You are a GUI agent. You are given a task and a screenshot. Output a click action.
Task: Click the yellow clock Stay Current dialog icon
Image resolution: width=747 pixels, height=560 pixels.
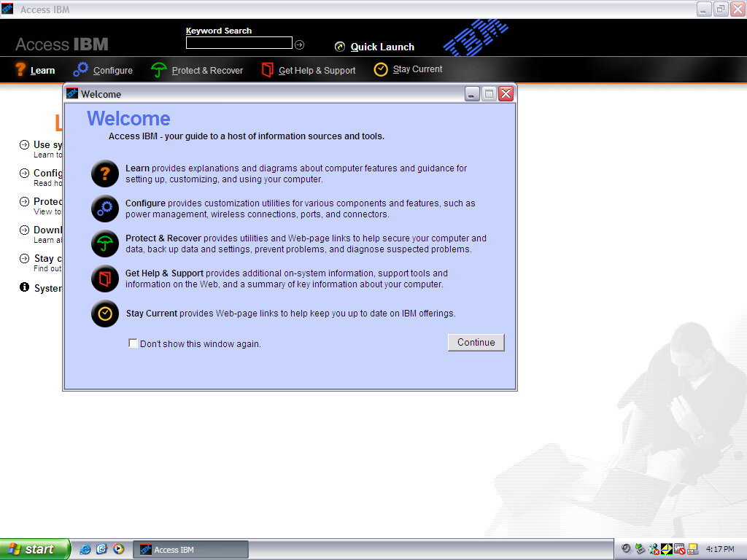pyautogui.click(x=105, y=314)
